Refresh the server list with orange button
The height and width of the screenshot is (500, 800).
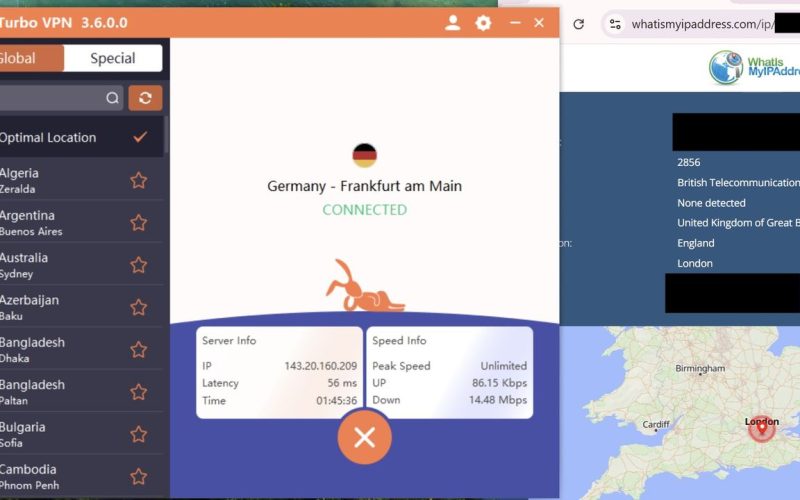point(145,97)
